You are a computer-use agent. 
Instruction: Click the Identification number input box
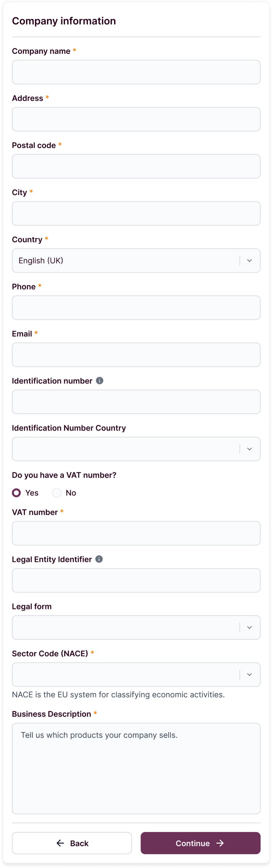pyautogui.click(x=136, y=402)
